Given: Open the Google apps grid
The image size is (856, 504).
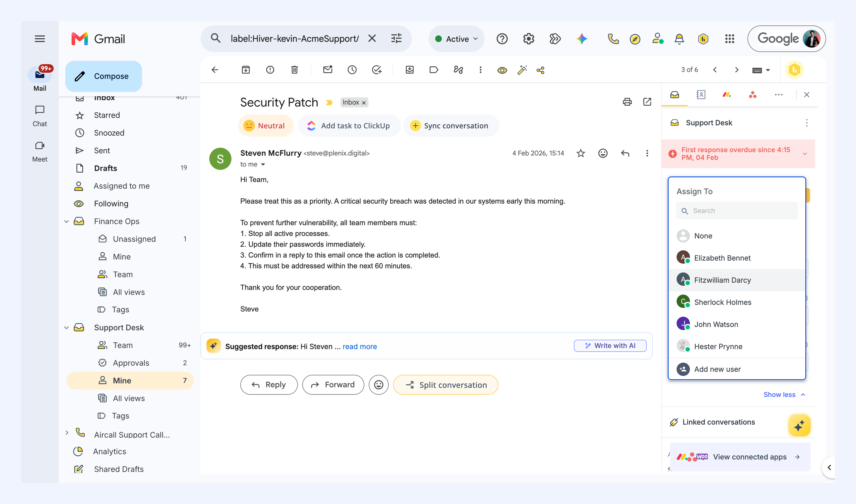Looking at the screenshot, I should [x=729, y=39].
